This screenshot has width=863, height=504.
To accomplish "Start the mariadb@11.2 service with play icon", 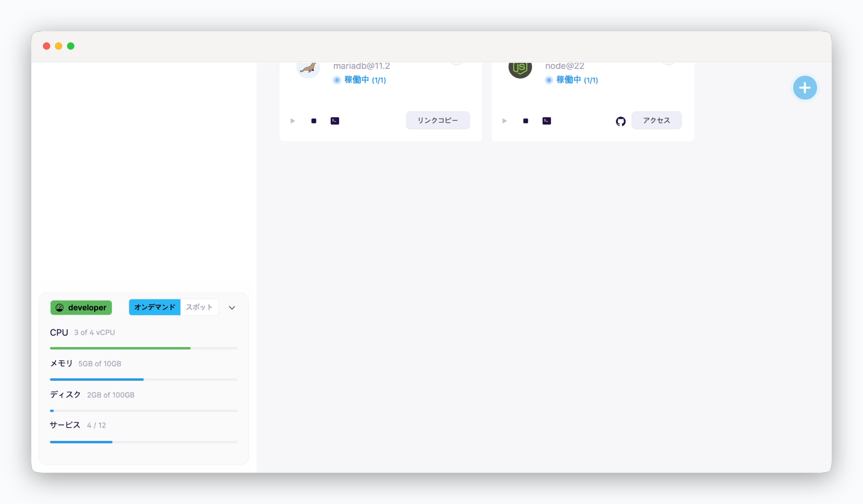I will coord(293,121).
